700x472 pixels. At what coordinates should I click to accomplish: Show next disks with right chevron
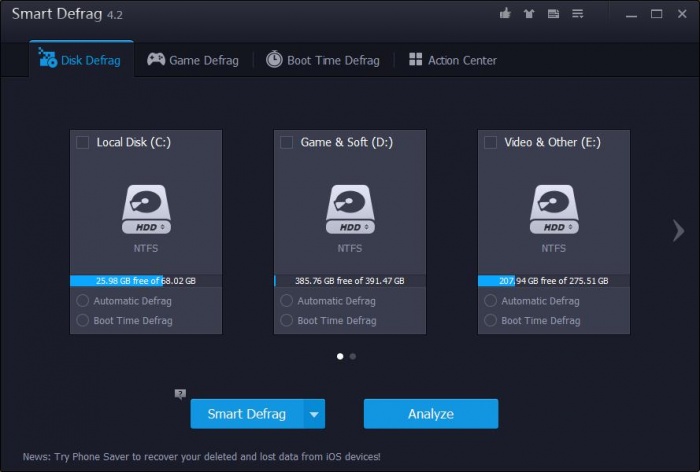[x=679, y=230]
